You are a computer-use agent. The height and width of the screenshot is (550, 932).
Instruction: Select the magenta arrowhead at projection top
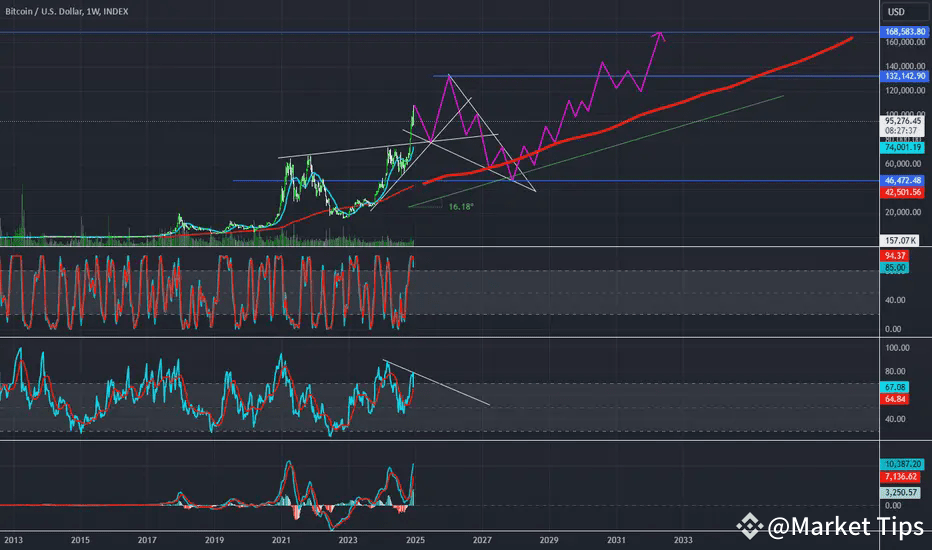[x=659, y=36]
